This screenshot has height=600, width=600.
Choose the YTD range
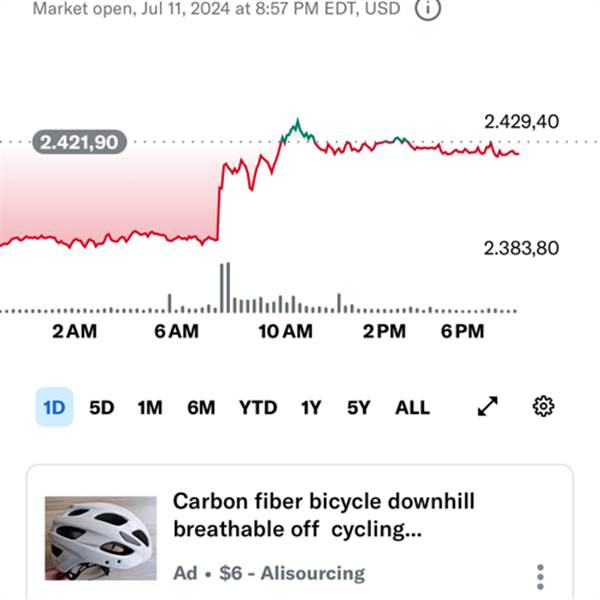pyautogui.click(x=258, y=408)
